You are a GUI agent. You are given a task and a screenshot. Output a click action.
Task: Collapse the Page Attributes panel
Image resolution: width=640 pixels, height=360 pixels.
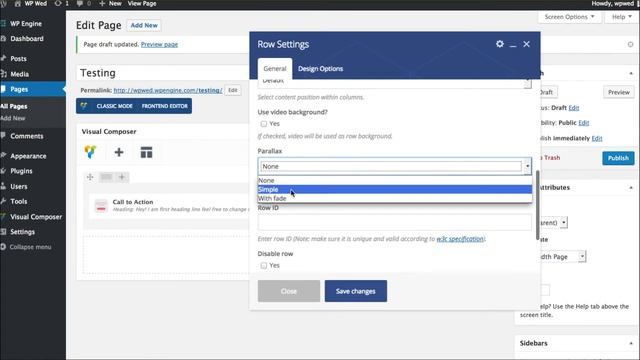[x=631, y=187]
